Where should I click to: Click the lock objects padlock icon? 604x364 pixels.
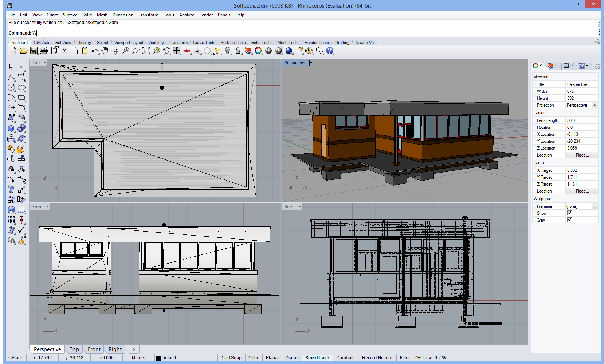tap(238, 51)
